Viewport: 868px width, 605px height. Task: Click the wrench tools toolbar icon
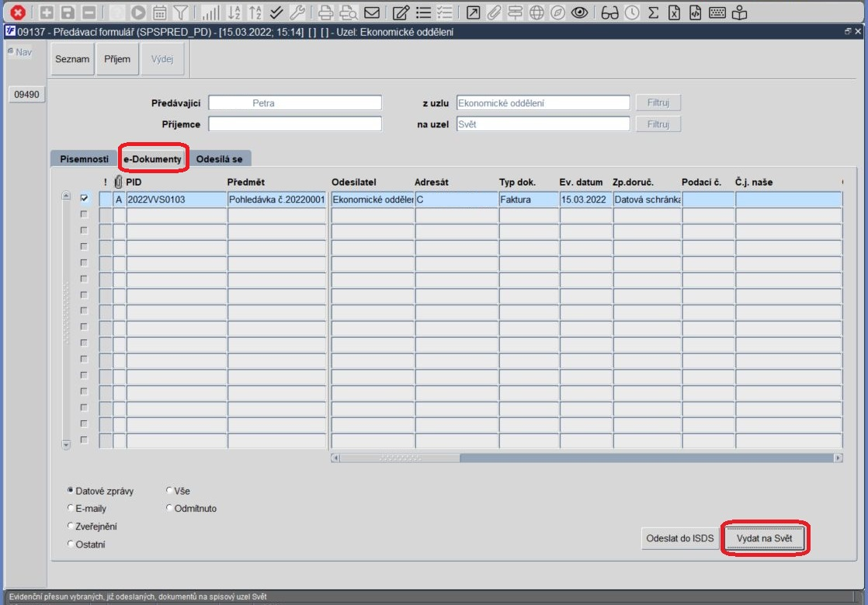297,12
